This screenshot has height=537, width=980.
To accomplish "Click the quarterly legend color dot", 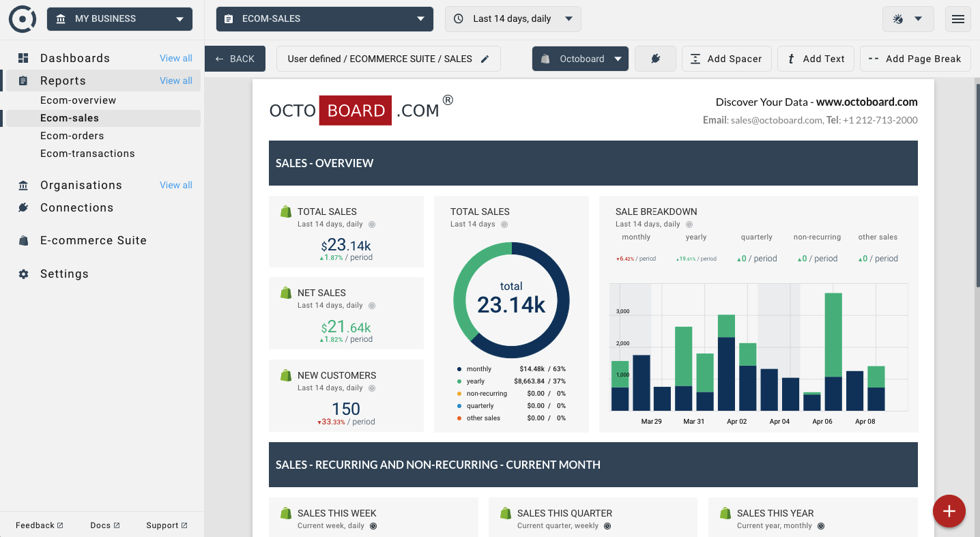I will coord(459,406).
